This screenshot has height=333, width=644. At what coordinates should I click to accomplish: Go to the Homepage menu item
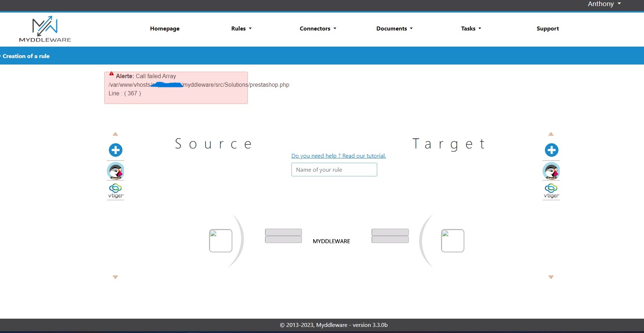click(165, 29)
